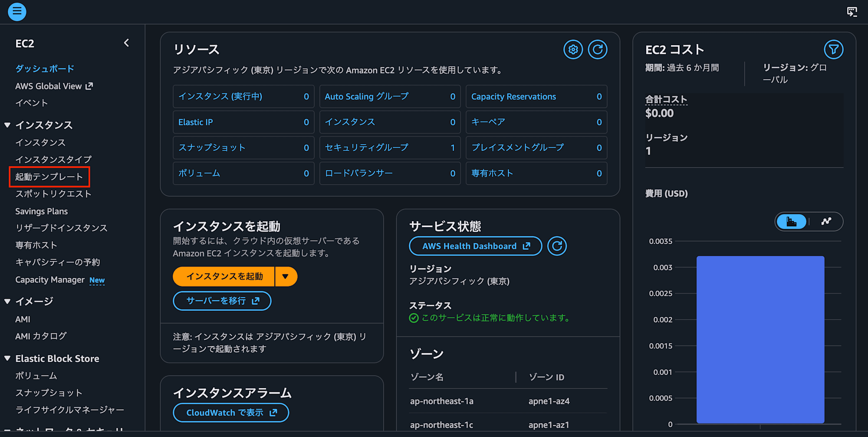Open Elastic IP resource link
868x437 pixels.
coord(195,122)
